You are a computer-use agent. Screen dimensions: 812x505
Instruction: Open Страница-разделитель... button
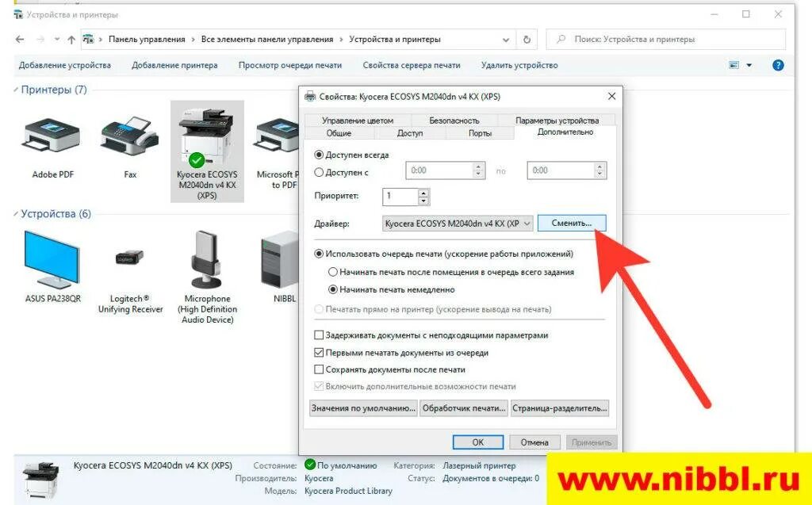pyautogui.click(x=559, y=408)
